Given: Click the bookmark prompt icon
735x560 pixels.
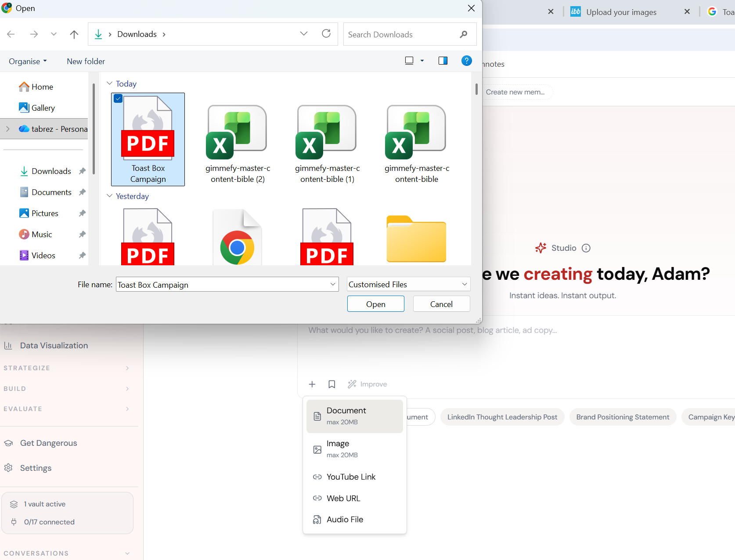Looking at the screenshot, I should tap(331, 384).
